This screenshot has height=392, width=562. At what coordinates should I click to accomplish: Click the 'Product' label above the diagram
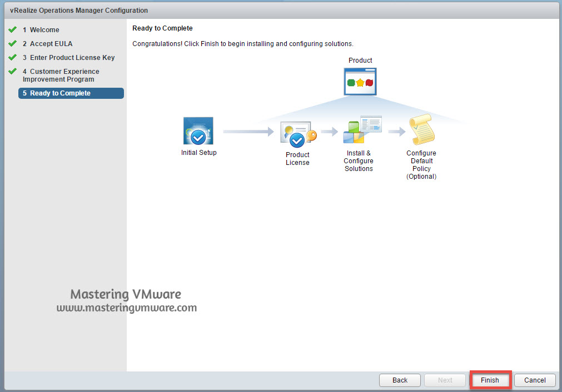click(x=360, y=60)
